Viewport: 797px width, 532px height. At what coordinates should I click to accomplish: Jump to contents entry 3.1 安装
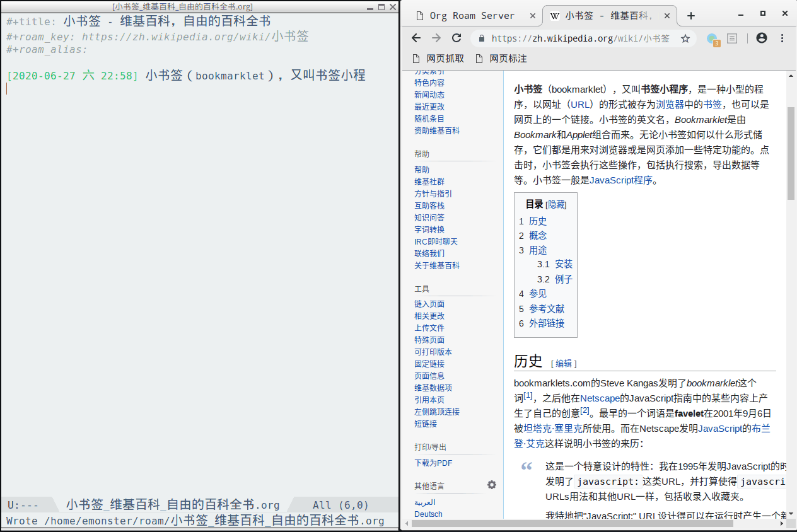[564, 265]
